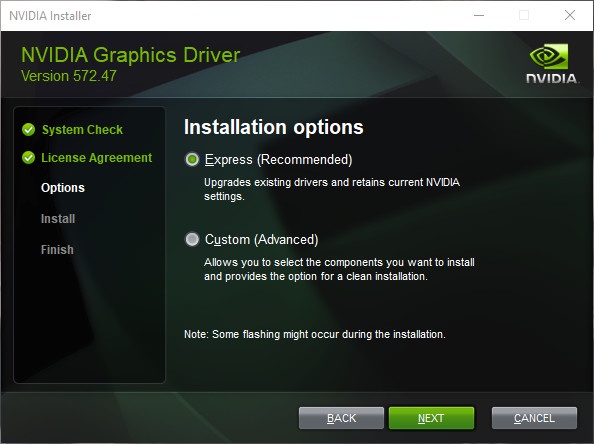Select the License Agreement step label

coord(97,158)
